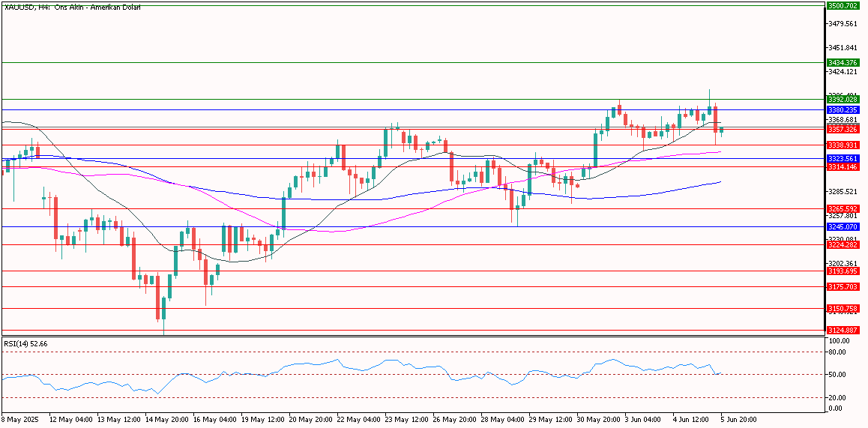
Task: Select the 3285.521 price scale value
Action: point(842,192)
